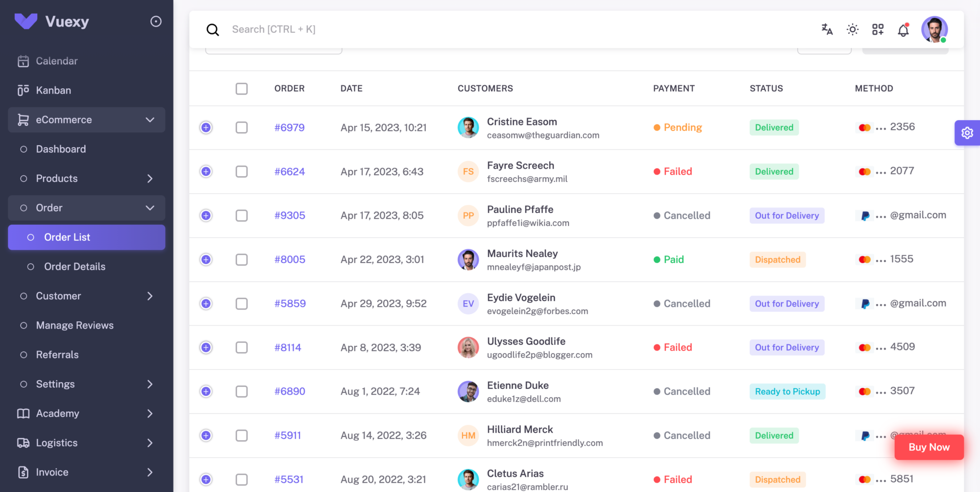Open order link #6979

tap(289, 128)
